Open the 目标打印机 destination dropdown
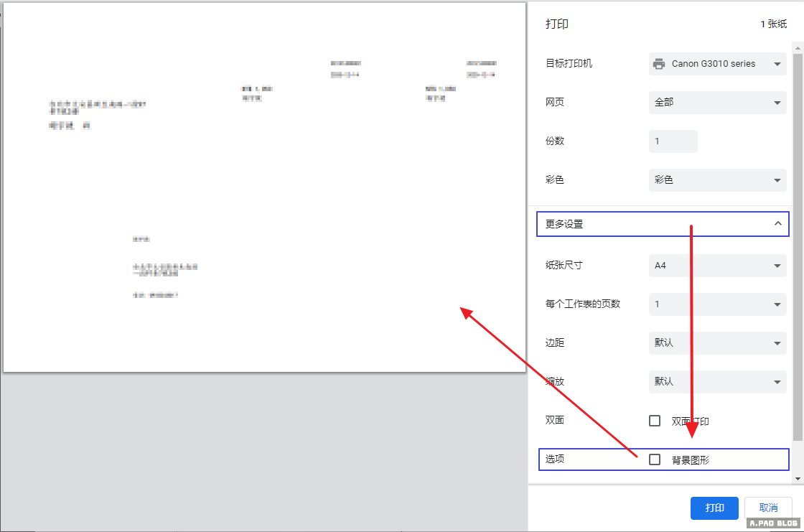Viewport: 804px width, 532px height. 716,64
